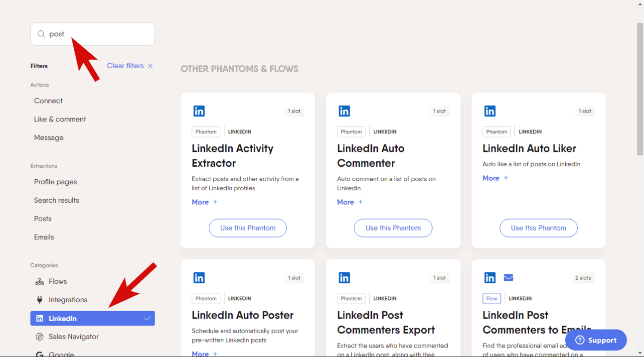
Task: Toggle the Connect action filter
Action: pyautogui.click(x=48, y=101)
